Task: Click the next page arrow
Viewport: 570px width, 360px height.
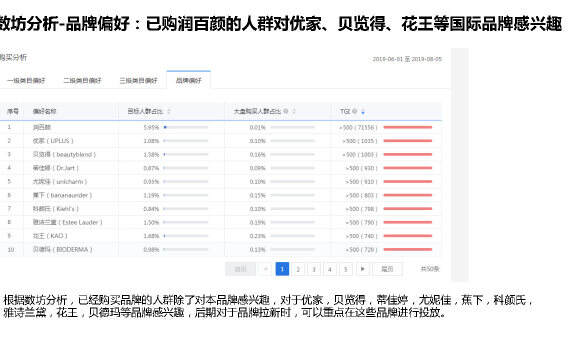Action: coord(362,269)
